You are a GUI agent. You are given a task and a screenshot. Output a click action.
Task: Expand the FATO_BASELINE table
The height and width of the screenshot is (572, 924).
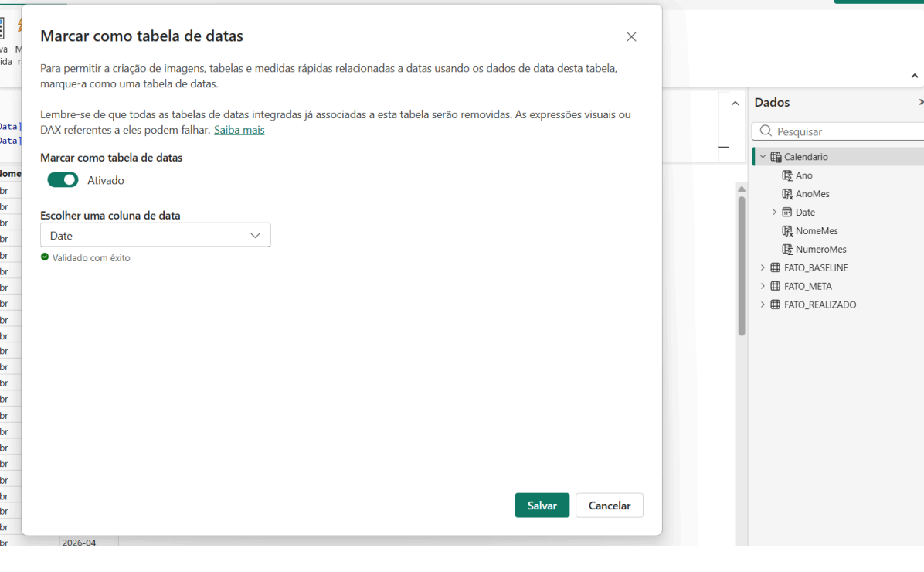(763, 267)
